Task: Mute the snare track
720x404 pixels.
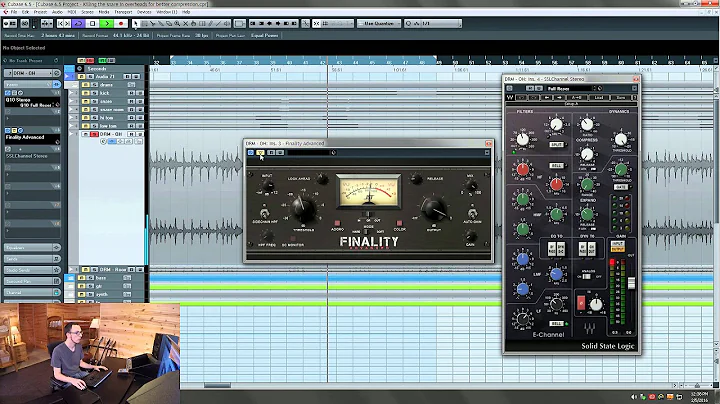Action: tap(86, 101)
